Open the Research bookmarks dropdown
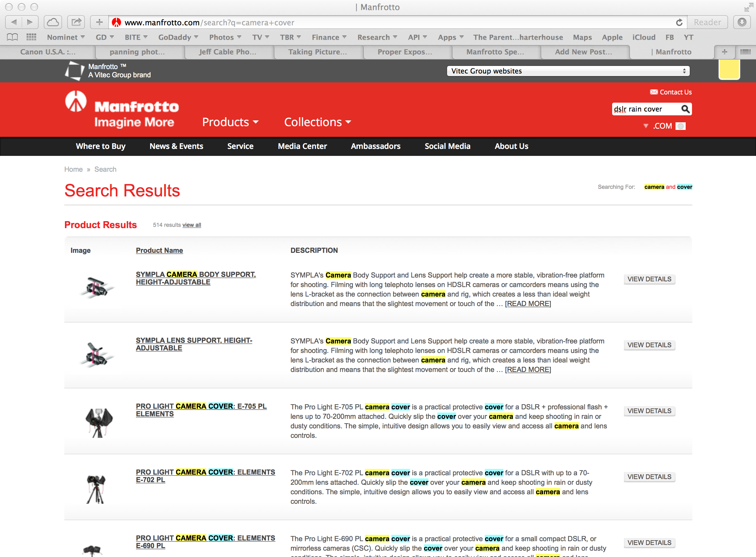 pyautogui.click(x=377, y=37)
